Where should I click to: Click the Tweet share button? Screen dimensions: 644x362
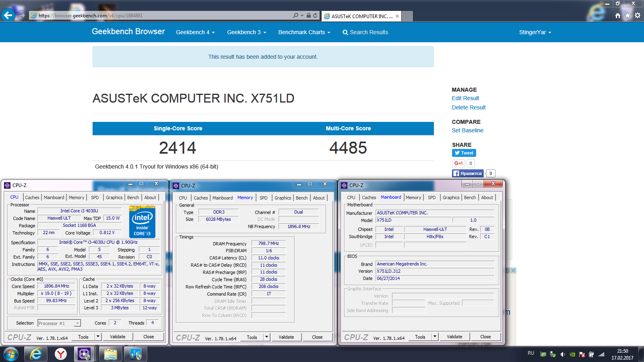point(464,153)
